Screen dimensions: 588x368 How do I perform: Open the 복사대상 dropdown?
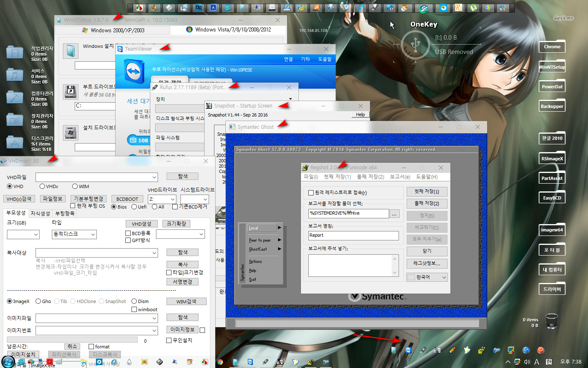coord(154,253)
